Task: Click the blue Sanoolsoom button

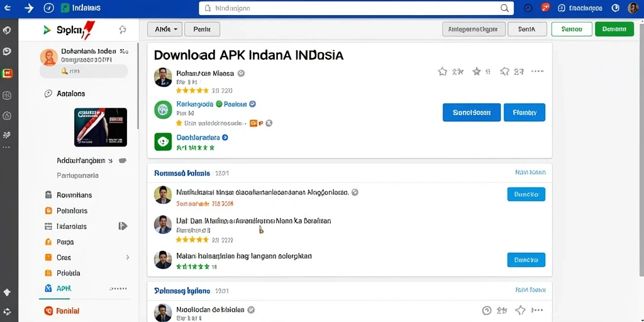Action: coord(472,113)
